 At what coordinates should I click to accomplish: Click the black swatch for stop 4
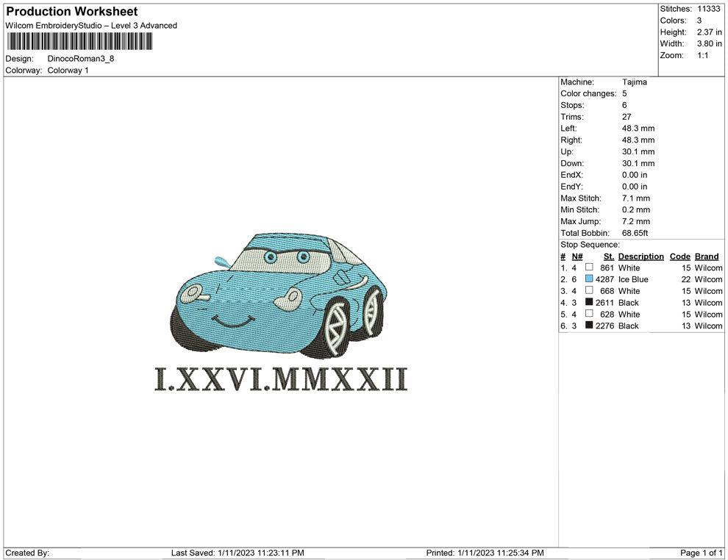click(589, 302)
